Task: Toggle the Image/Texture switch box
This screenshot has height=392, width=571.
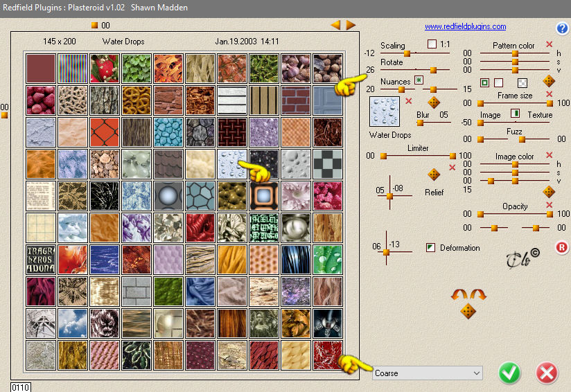Action: point(515,113)
